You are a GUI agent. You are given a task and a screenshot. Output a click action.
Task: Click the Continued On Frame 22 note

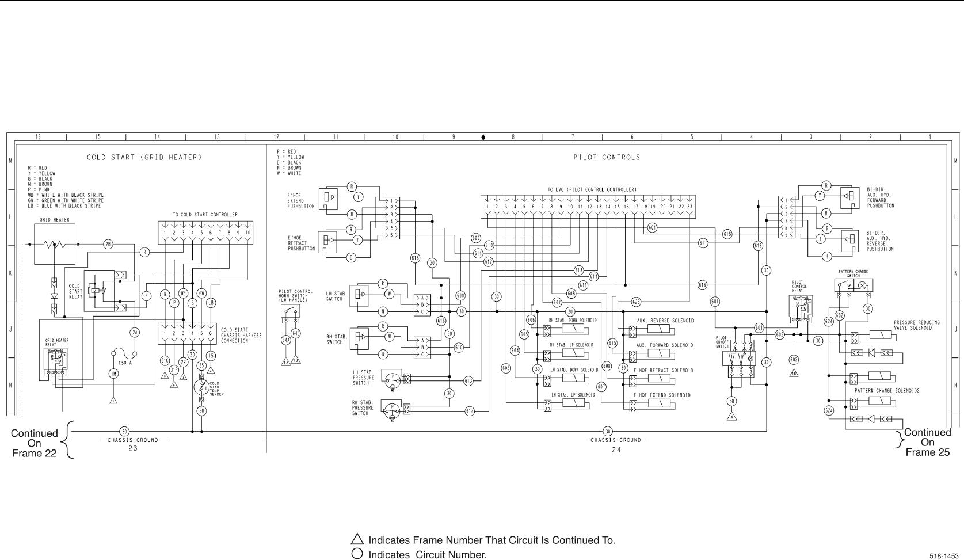point(35,443)
